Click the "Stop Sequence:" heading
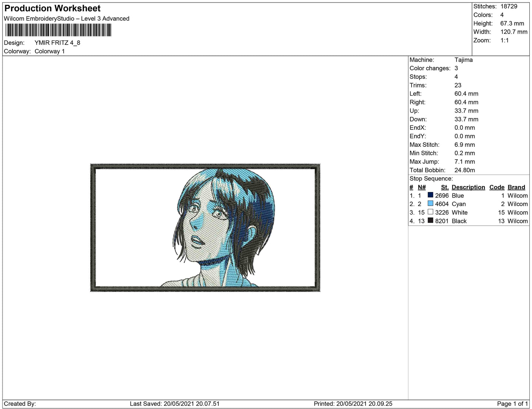The image size is (532, 409). click(x=431, y=178)
